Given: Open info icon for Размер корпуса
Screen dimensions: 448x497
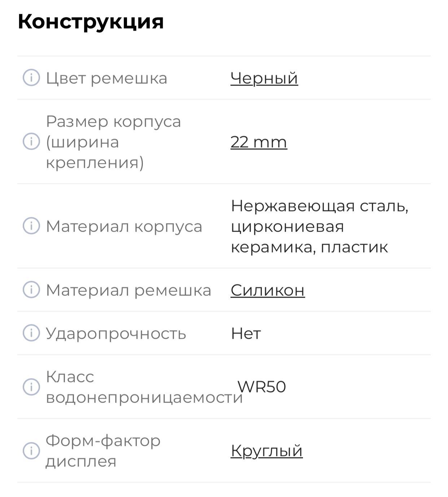Looking at the screenshot, I should 31,141.
